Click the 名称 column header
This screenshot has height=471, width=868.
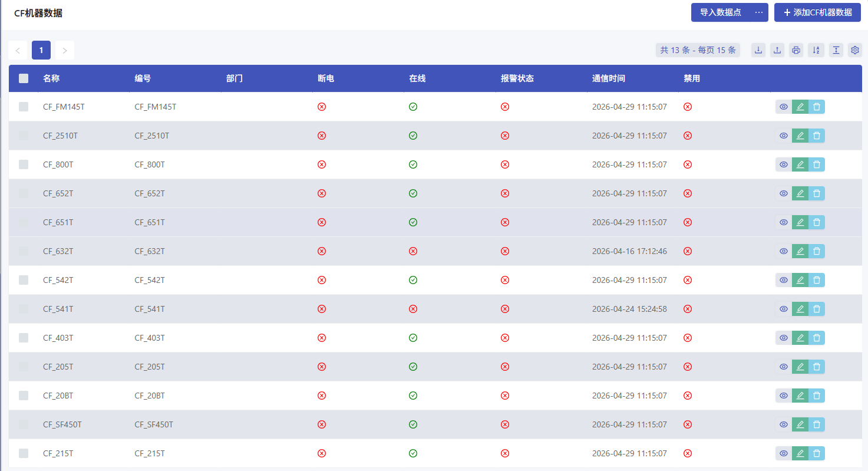click(x=51, y=78)
